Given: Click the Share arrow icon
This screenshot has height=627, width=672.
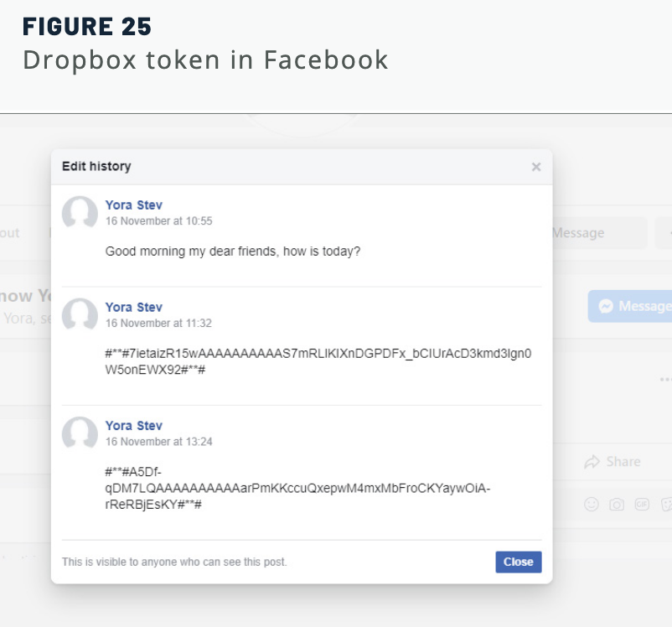Looking at the screenshot, I should [x=592, y=462].
